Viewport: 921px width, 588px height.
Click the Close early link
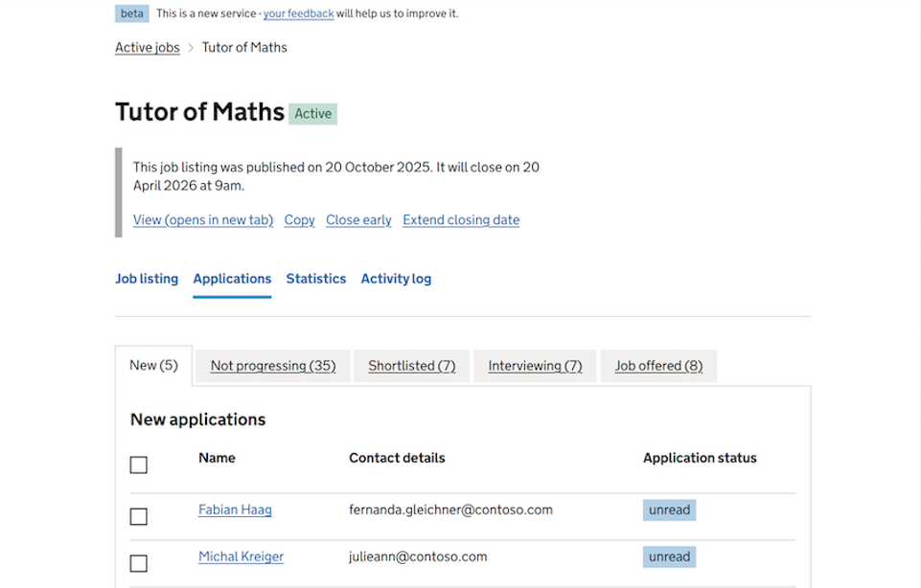(358, 219)
